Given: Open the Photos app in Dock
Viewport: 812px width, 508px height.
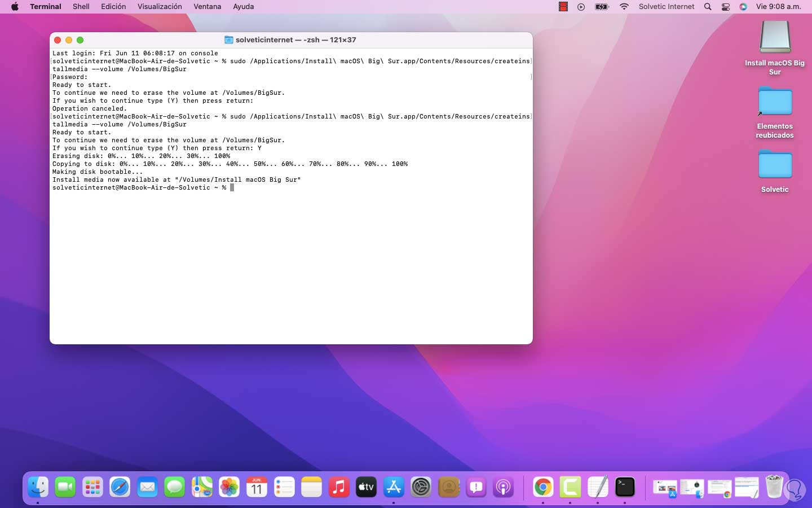Looking at the screenshot, I should pos(230,487).
